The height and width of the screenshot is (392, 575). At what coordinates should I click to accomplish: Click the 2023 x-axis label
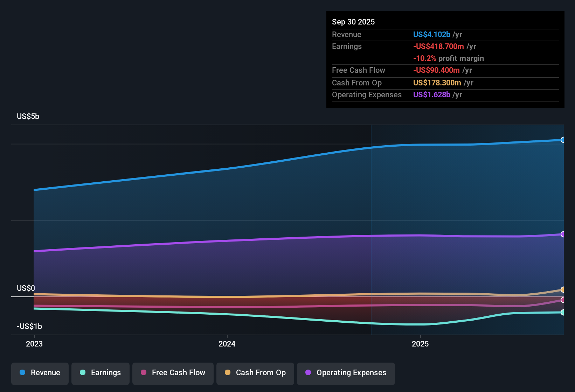coord(34,344)
